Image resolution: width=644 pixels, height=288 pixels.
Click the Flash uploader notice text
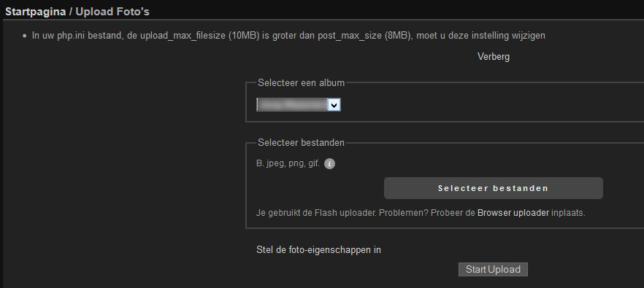[x=420, y=213]
